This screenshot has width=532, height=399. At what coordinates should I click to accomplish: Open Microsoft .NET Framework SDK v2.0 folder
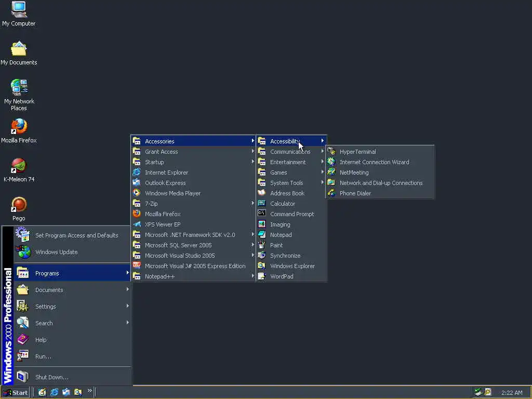193,234
